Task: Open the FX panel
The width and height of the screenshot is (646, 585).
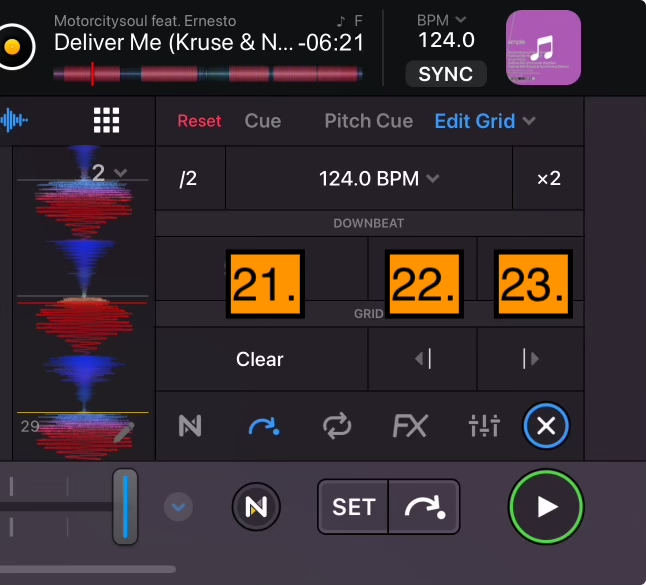Action: coord(410,426)
